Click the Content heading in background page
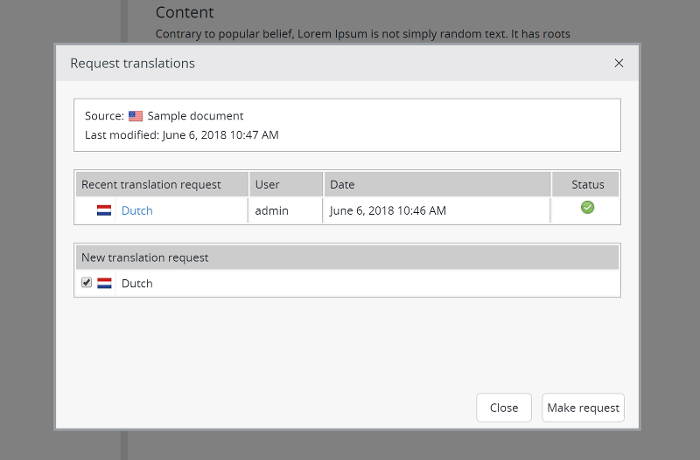The image size is (700, 460). tap(184, 13)
